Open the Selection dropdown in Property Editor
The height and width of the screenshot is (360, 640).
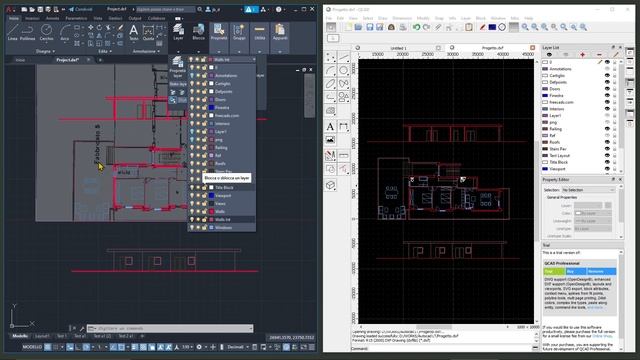(x=588, y=190)
